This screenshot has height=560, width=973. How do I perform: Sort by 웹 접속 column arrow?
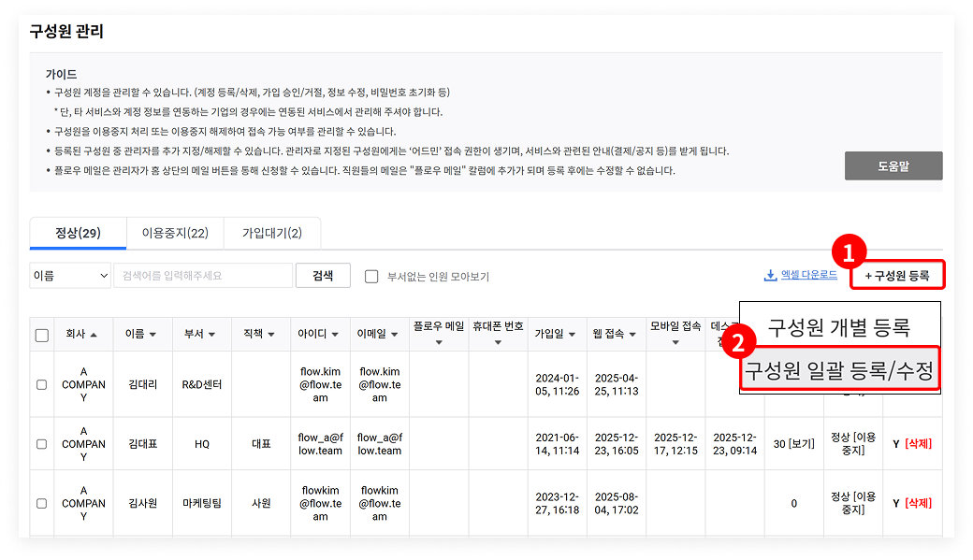tap(633, 335)
